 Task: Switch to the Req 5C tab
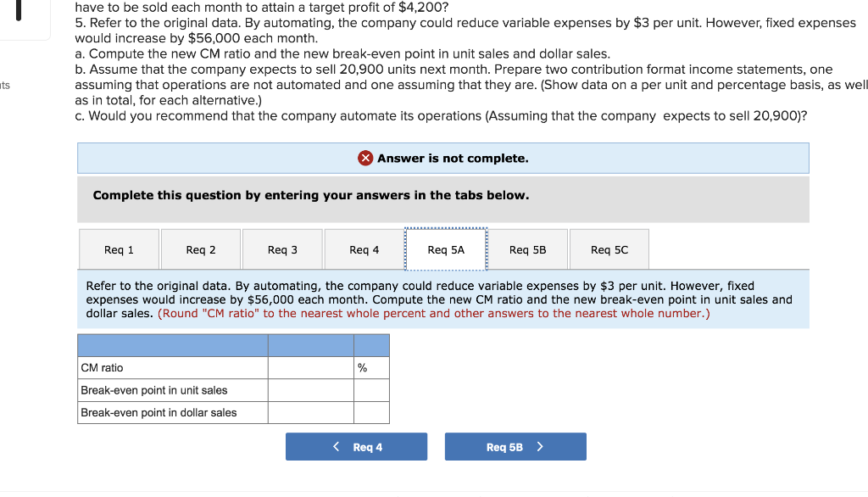pyautogui.click(x=609, y=248)
